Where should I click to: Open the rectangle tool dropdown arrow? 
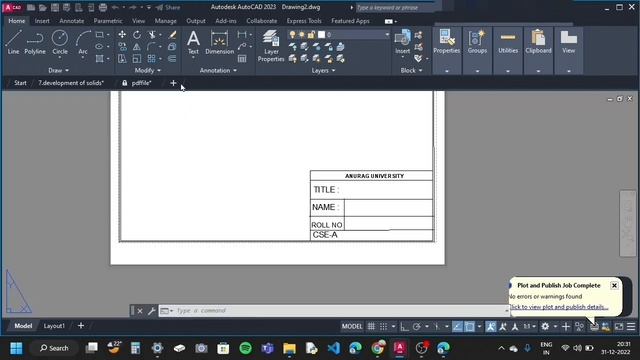[108, 35]
